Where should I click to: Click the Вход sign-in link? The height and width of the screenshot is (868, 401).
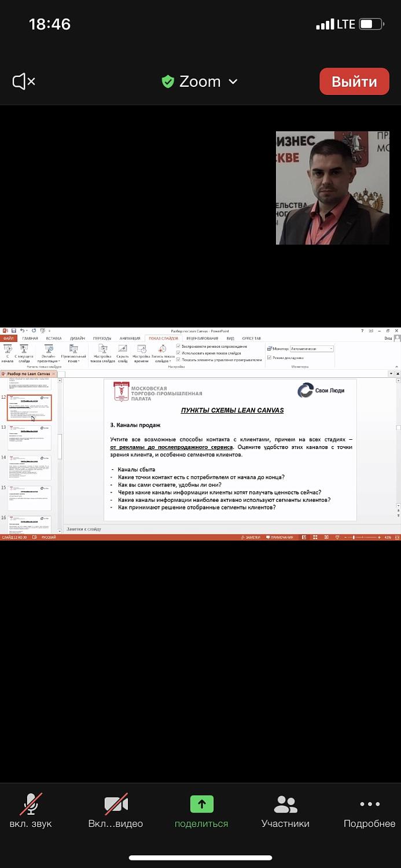coord(388,339)
